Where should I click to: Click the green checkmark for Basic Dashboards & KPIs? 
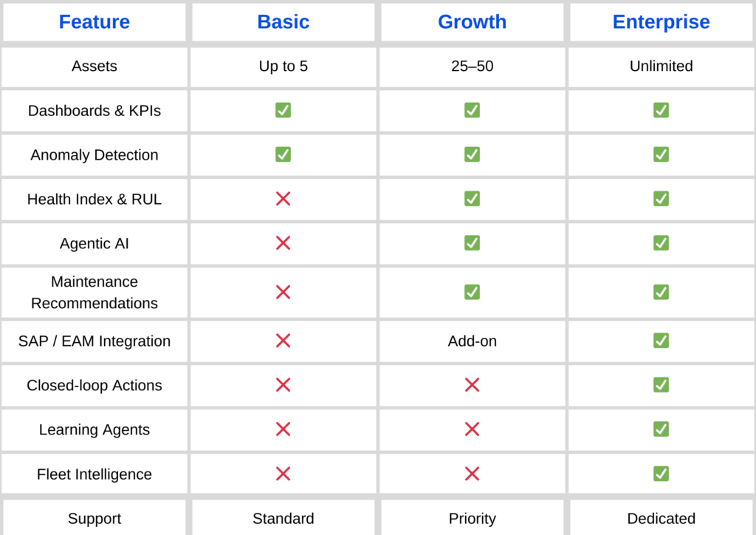point(283,110)
